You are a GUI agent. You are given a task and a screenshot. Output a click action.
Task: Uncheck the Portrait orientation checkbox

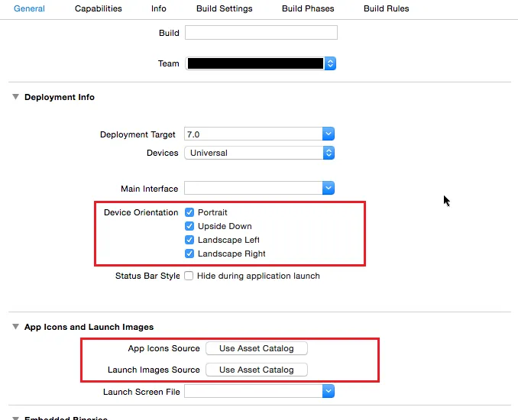[189, 212]
